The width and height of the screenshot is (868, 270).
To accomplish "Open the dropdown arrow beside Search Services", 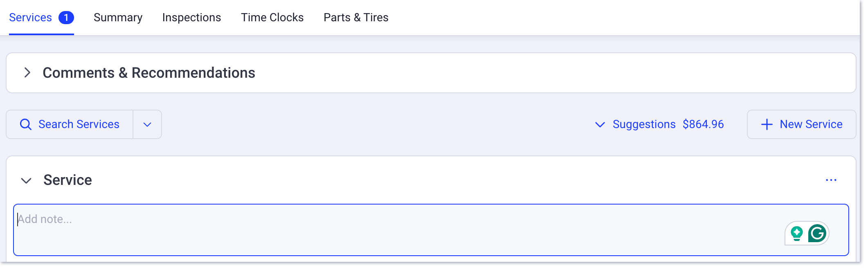I will [x=147, y=124].
